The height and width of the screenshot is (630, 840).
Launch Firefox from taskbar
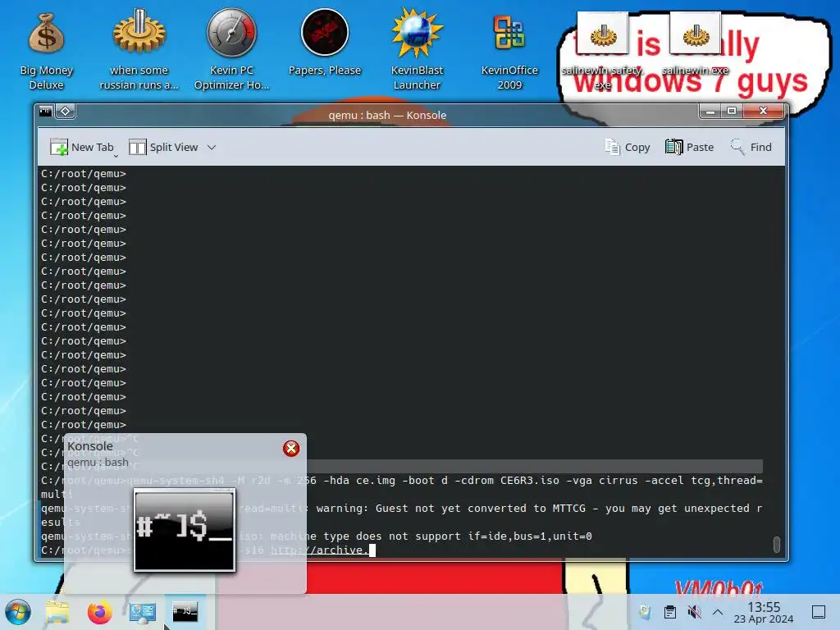click(99, 612)
